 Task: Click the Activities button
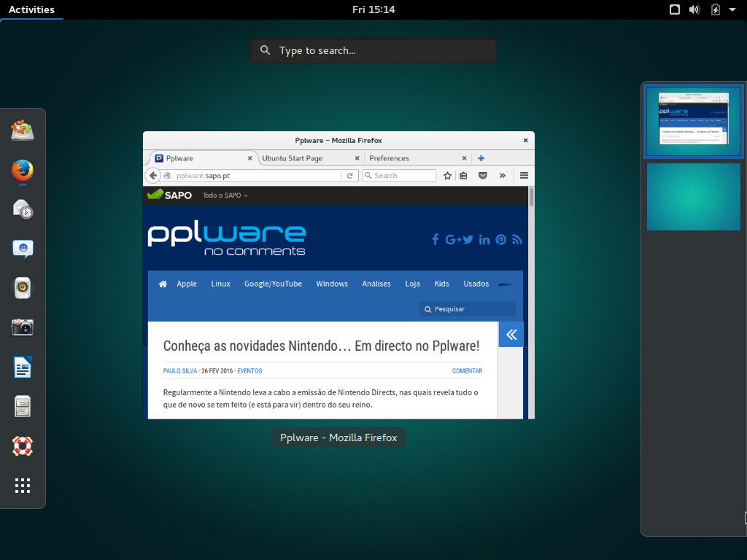pyautogui.click(x=31, y=9)
